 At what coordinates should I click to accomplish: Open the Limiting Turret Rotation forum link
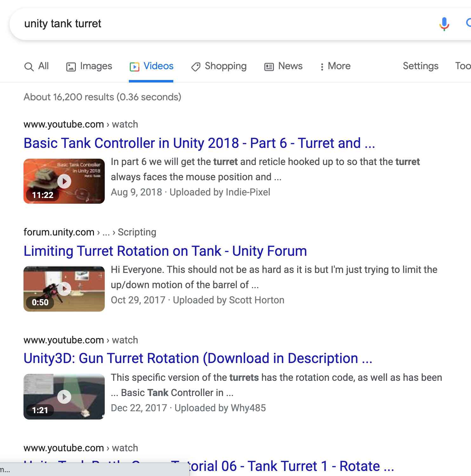tap(165, 251)
